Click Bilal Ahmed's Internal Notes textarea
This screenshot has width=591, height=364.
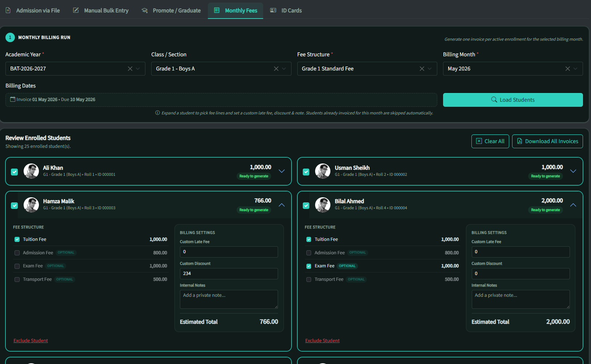(520, 299)
